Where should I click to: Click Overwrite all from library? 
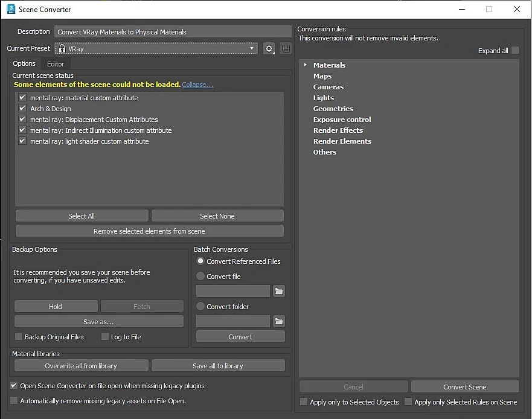pyautogui.click(x=81, y=366)
